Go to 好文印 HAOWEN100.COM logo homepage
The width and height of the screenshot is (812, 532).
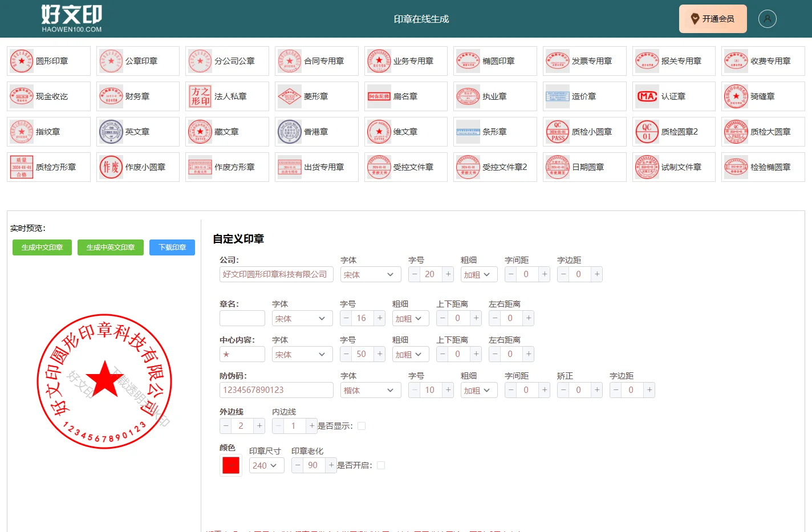72,19
